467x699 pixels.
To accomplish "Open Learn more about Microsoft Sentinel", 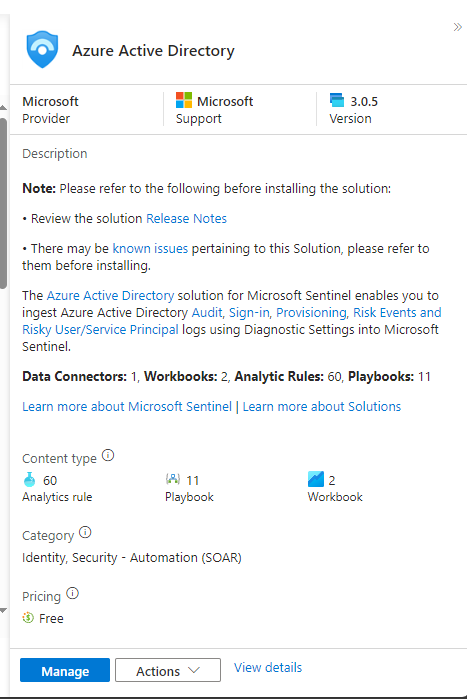I will point(127,407).
